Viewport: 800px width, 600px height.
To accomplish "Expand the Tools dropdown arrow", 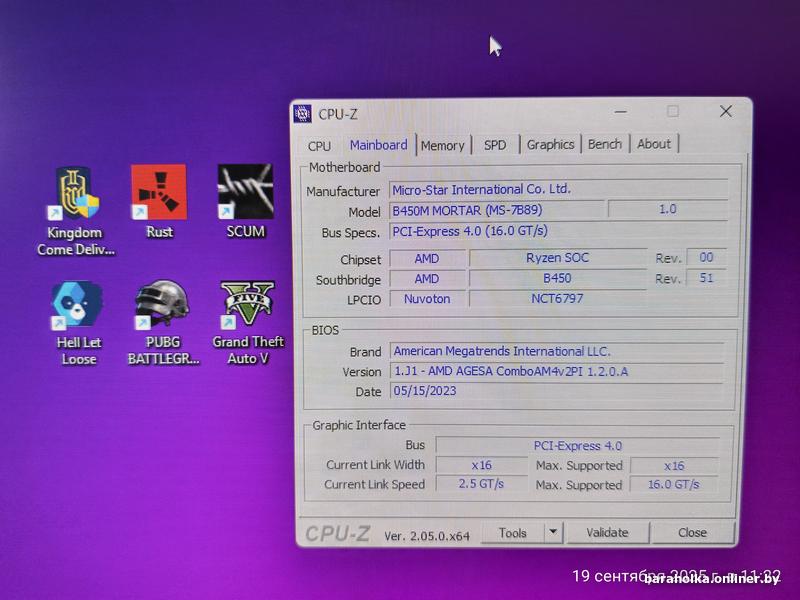I will (553, 532).
